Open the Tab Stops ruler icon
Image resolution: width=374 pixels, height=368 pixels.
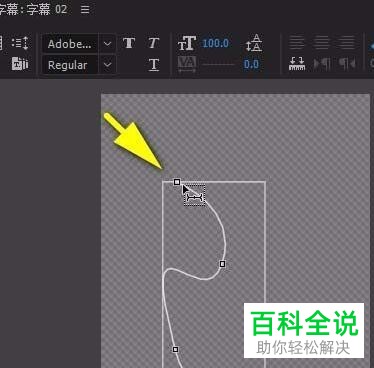tap(297, 64)
